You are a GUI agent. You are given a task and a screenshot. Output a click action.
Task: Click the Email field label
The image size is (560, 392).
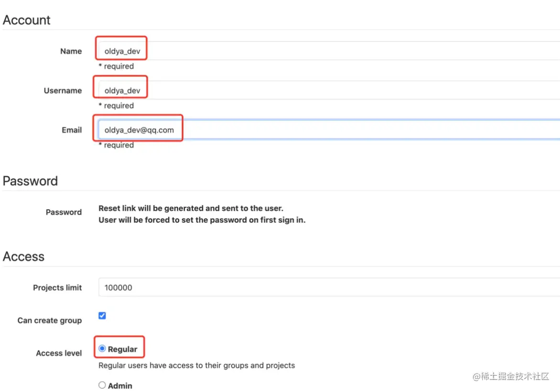click(72, 130)
